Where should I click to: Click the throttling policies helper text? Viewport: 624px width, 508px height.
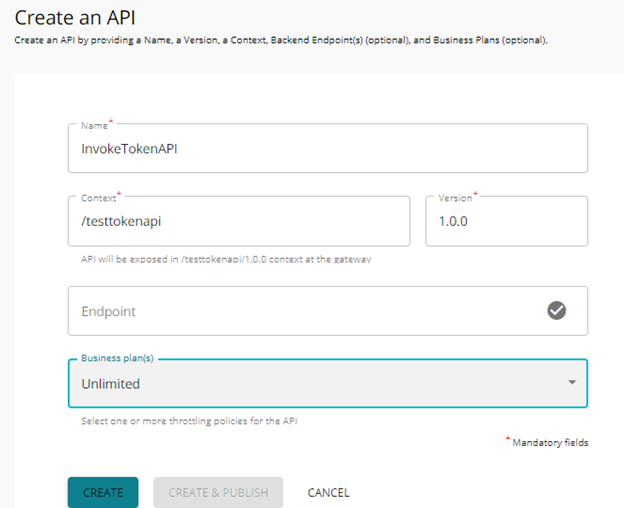point(189,421)
